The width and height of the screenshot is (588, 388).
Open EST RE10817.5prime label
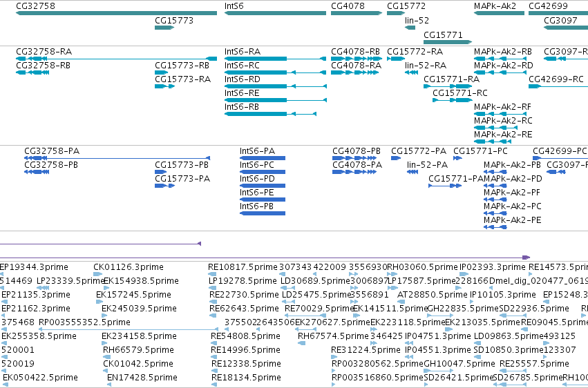243,267
